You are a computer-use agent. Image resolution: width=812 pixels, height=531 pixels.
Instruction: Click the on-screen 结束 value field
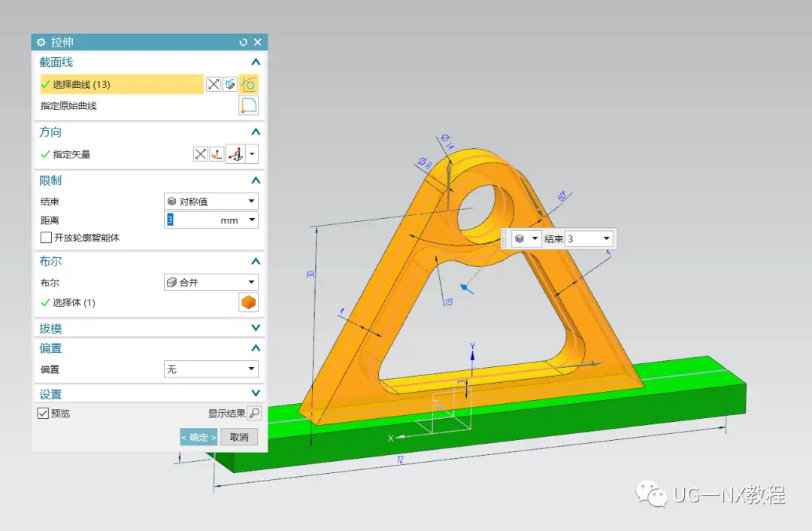click(583, 239)
